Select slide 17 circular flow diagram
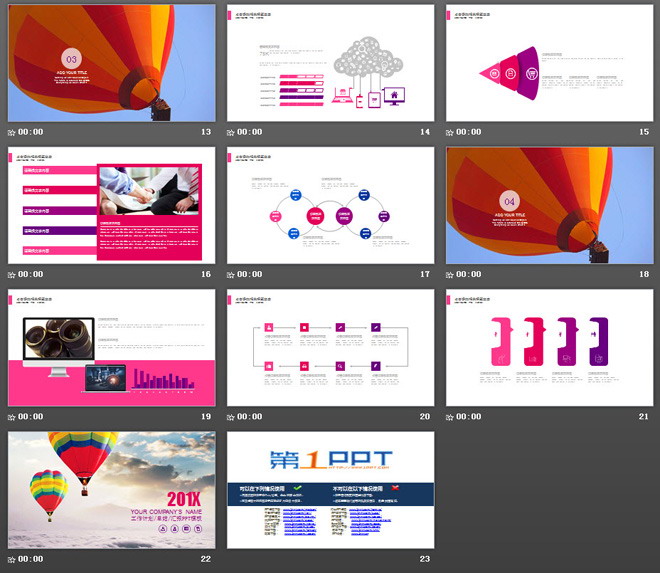Image resolution: width=660 pixels, height=573 pixels. (x=330, y=205)
